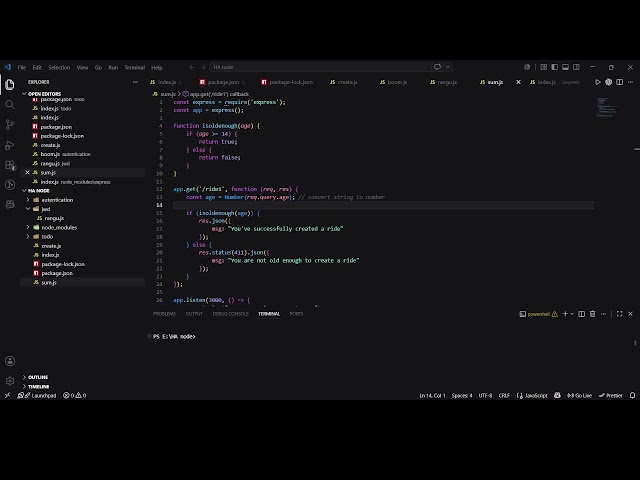Close the sum.js editor tab
The height and width of the screenshot is (480, 640).
[x=518, y=82]
